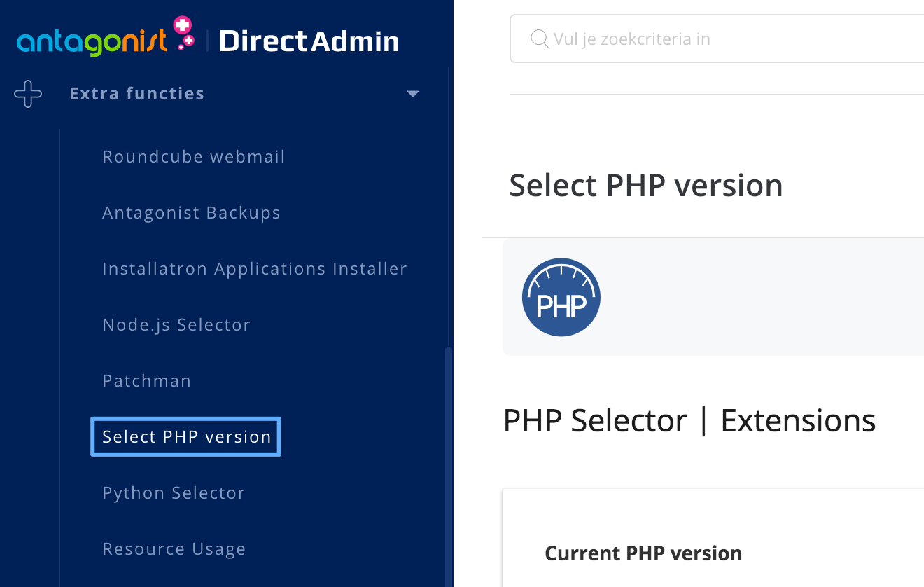Click the Select PHP version page heading
Viewport: 924px width, 587px height.
click(x=645, y=186)
